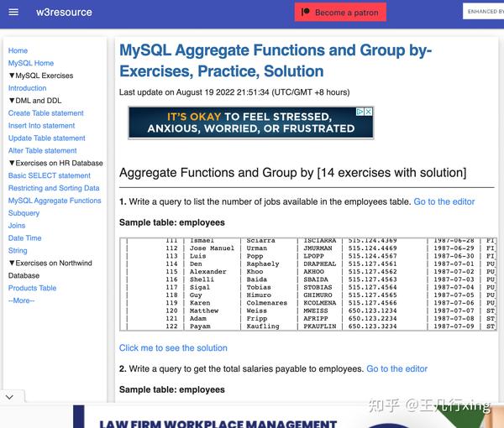Collapse Exercises on HR Database section
504x428 pixels.
[12, 163]
